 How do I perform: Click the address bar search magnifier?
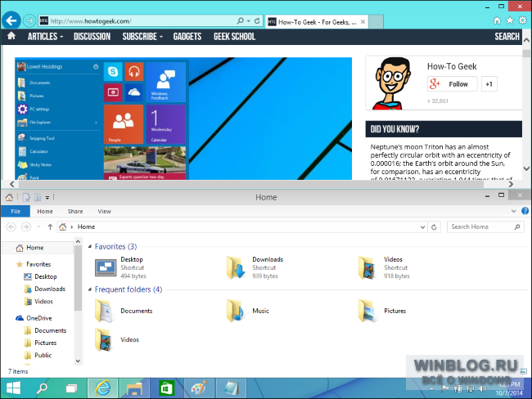point(240,21)
